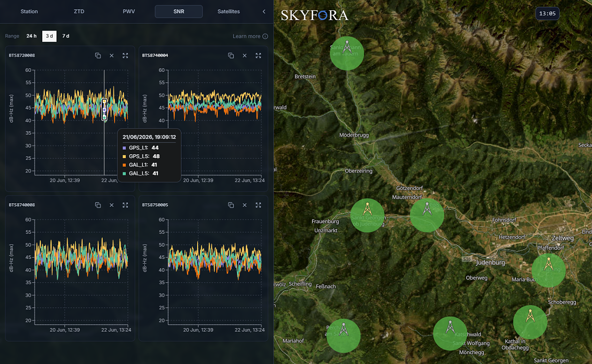
Task: Click the Oberweg map label
Action: click(x=477, y=278)
